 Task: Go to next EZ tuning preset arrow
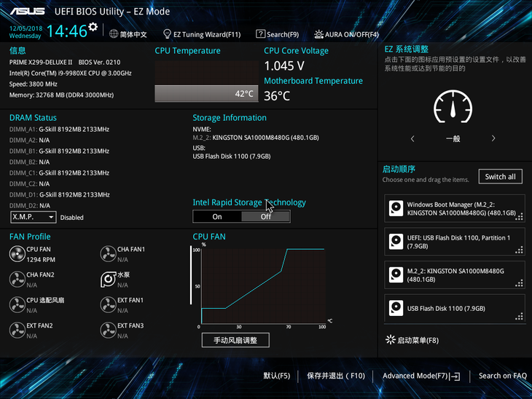pyautogui.click(x=493, y=138)
